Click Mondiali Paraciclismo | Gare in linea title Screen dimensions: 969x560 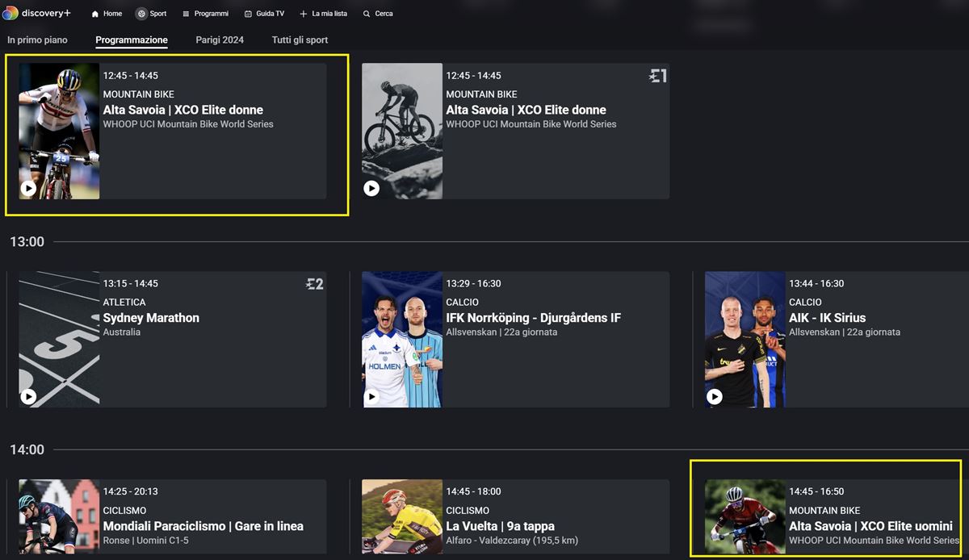tap(203, 526)
